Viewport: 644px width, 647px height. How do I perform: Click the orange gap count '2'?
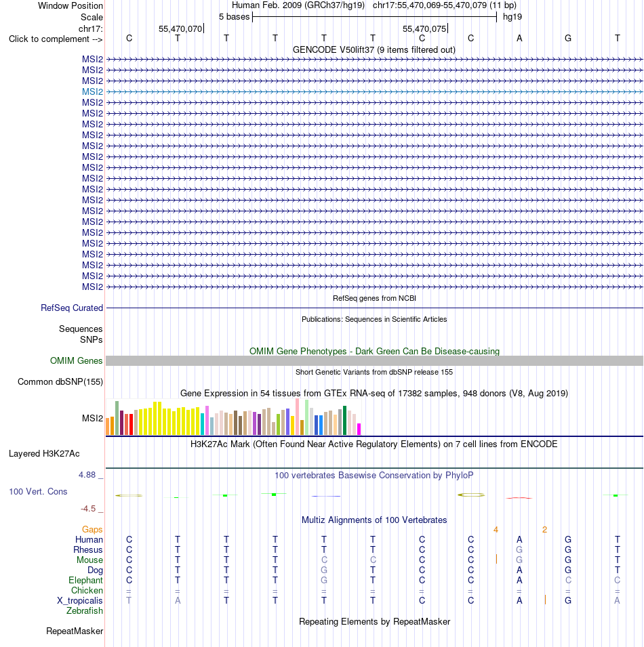point(544,529)
